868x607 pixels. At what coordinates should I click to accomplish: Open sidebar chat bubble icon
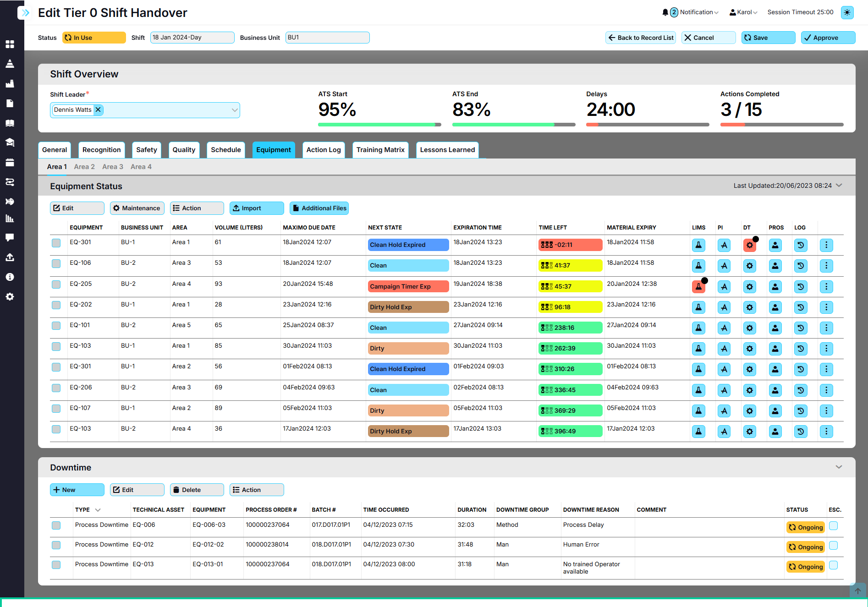[x=10, y=237]
